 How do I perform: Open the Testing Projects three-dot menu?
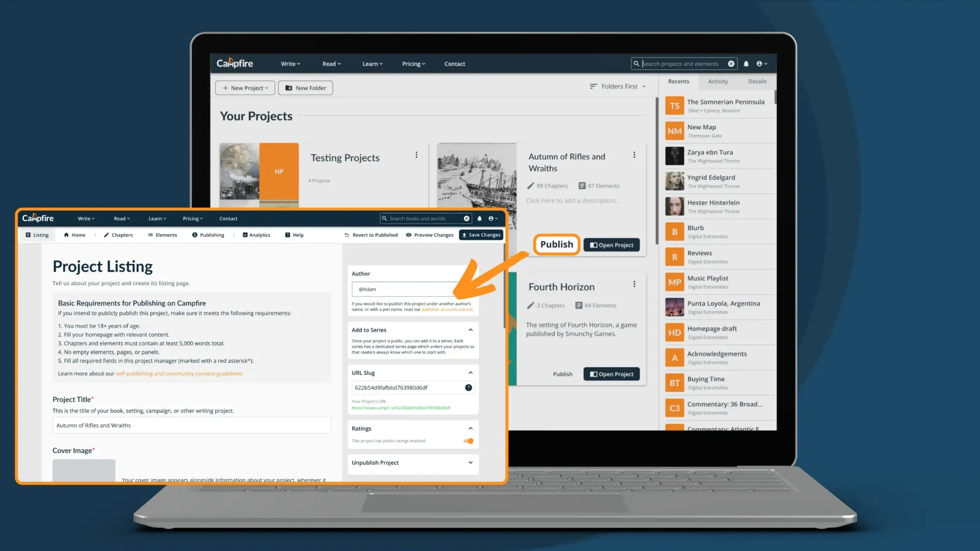point(416,155)
